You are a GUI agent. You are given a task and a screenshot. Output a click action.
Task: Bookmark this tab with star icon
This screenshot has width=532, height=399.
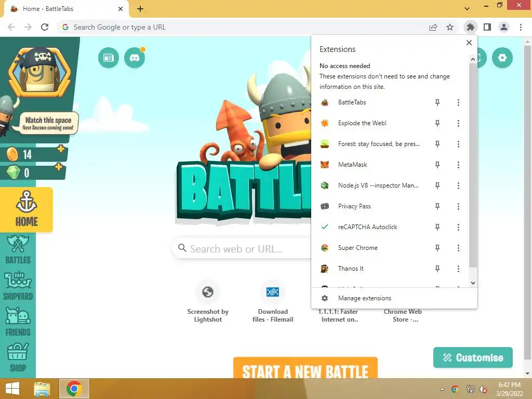[x=450, y=27]
